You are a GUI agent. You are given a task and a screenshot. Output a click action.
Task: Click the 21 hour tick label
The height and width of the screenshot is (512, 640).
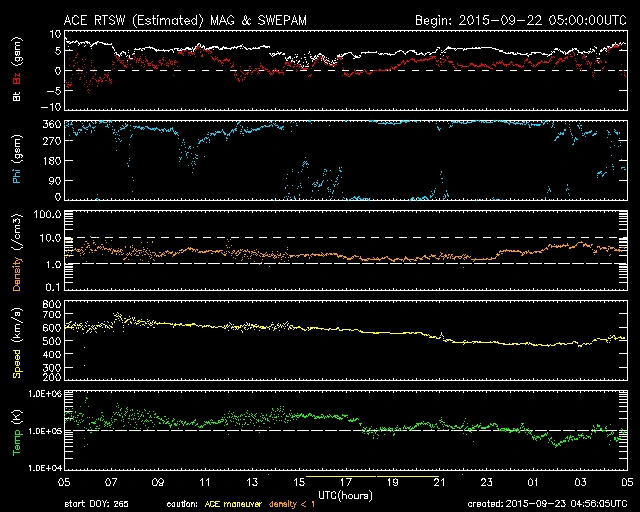click(x=439, y=482)
